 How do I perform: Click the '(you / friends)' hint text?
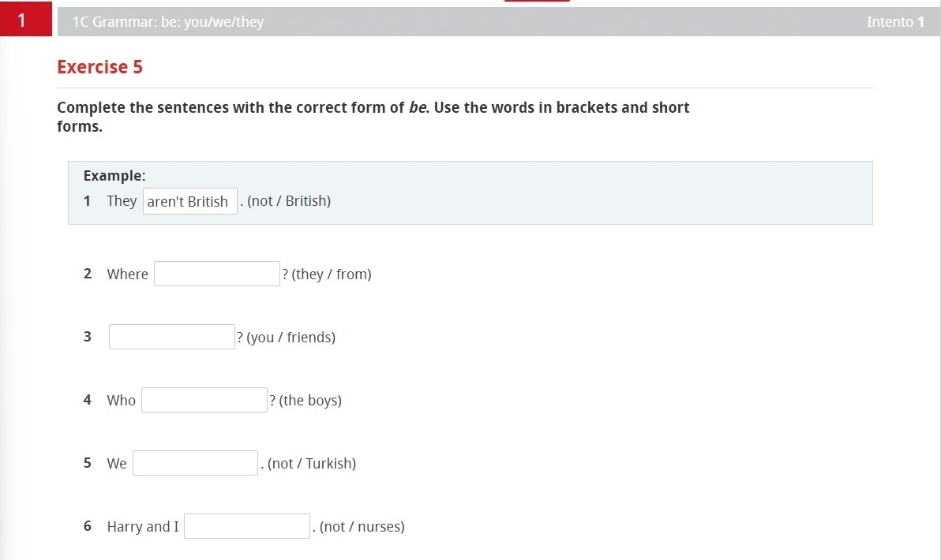click(x=291, y=338)
